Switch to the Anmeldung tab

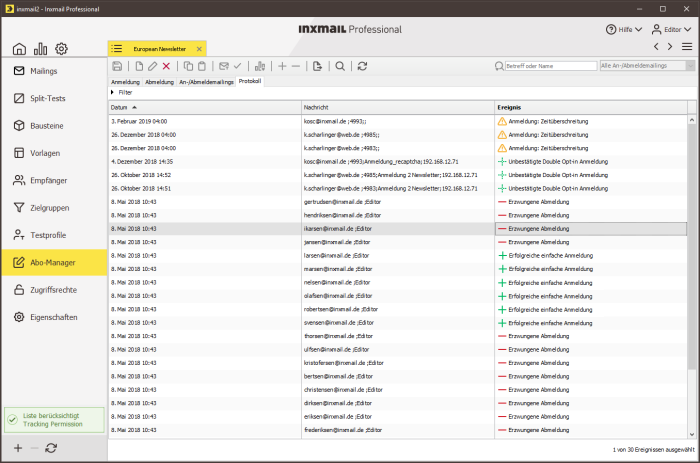[125, 82]
